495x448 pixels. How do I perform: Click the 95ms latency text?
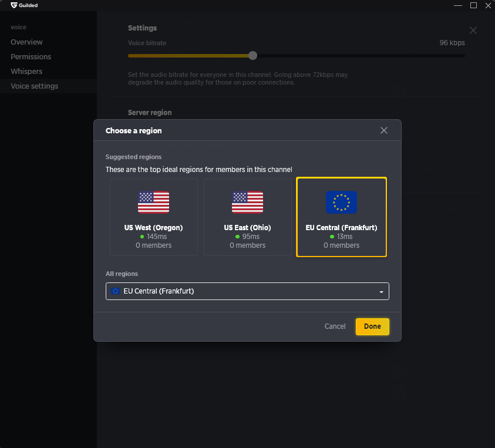tap(251, 237)
